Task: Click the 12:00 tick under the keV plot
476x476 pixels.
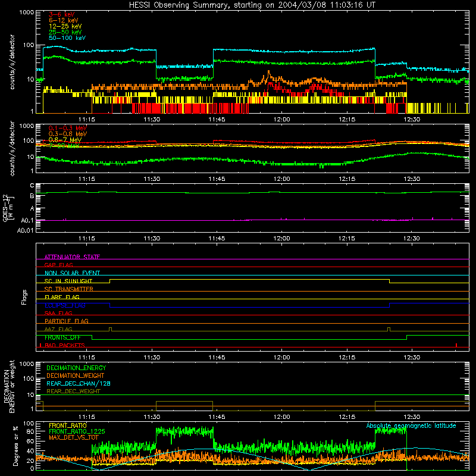Action: pyautogui.click(x=281, y=120)
